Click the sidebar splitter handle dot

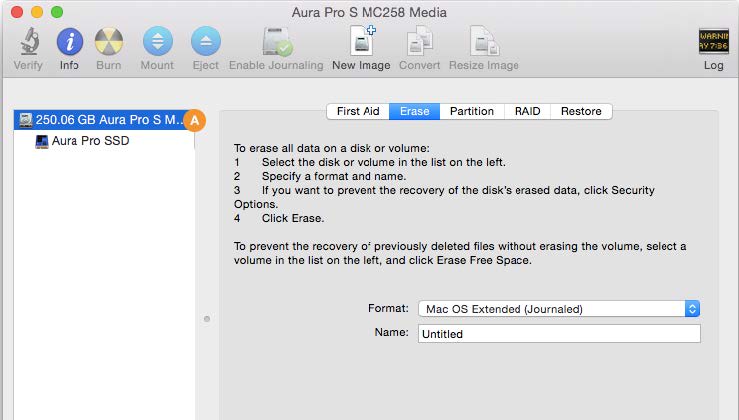coord(207,319)
